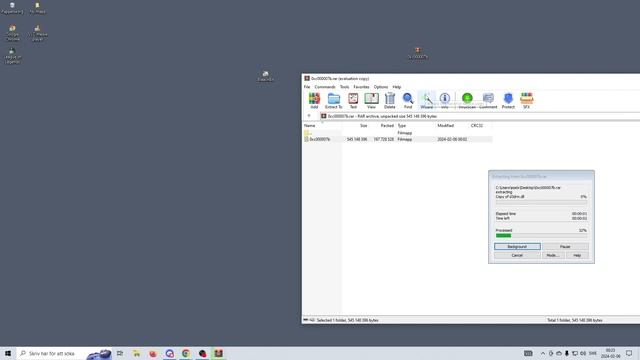Click the current file progress bar
This screenshot has width=640, height=360.
click(541, 202)
